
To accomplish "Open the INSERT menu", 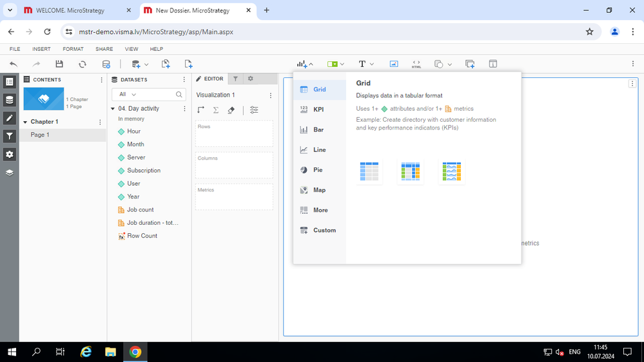I will coord(41,49).
